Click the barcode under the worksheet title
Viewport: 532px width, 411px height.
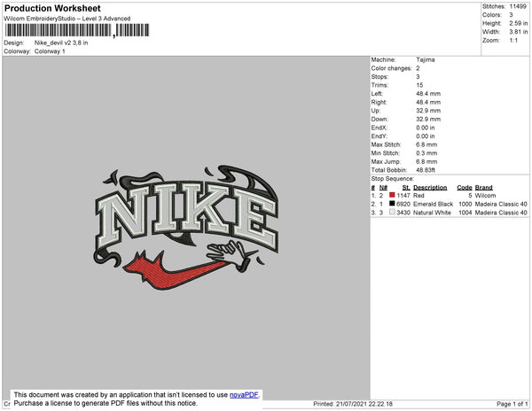77,30
